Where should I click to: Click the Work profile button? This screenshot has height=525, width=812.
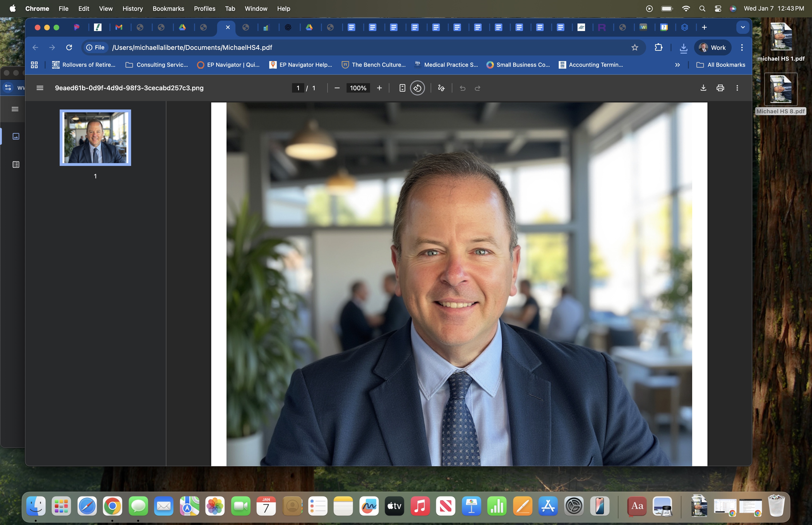click(x=713, y=47)
